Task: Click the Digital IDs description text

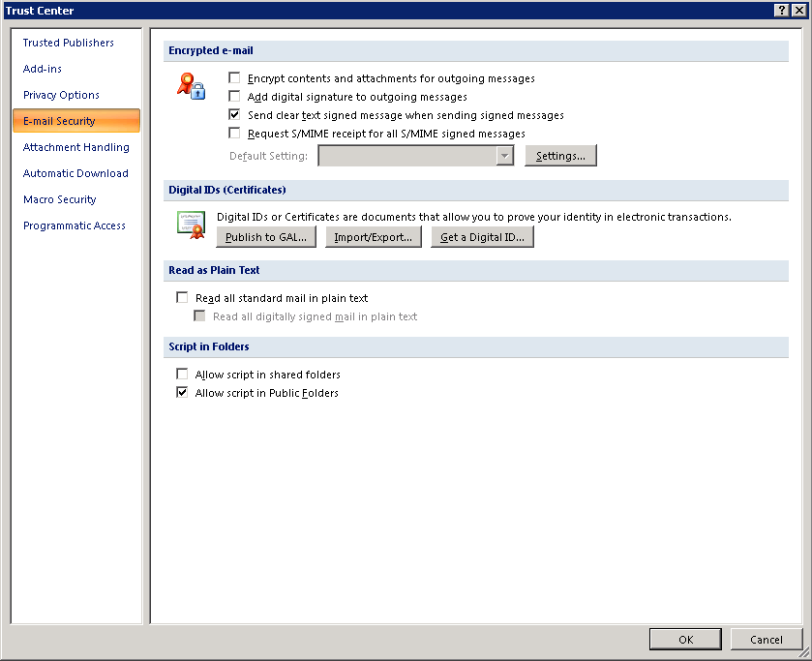Action: click(x=474, y=217)
